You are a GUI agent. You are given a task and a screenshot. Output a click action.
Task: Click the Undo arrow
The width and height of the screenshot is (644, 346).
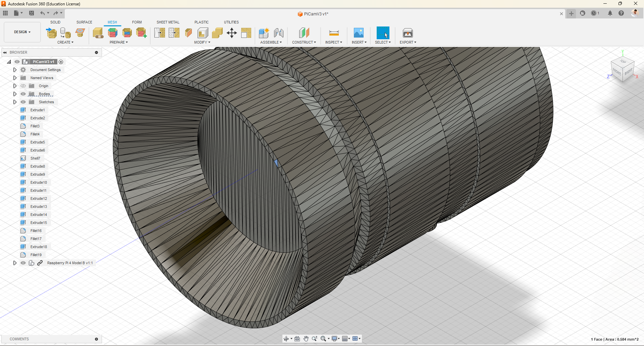point(42,13)
